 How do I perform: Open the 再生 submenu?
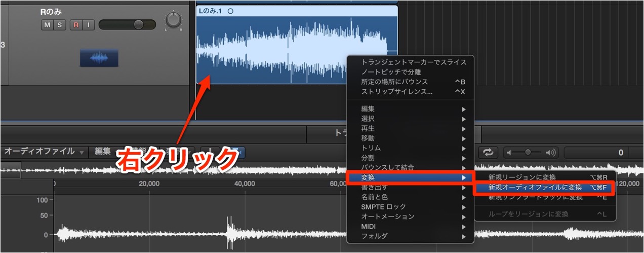pyautogui.click(x=411, y=128)
